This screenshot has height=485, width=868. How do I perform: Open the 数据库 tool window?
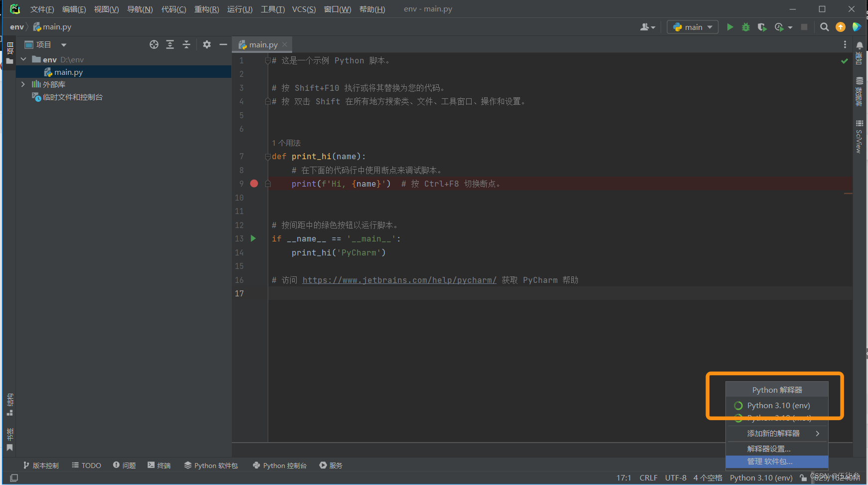pos(859,92)
